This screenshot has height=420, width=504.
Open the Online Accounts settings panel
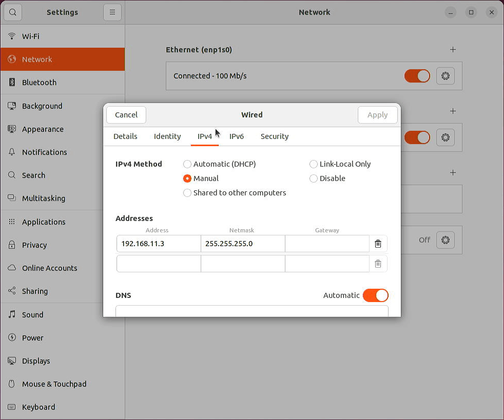click(63, 268)
